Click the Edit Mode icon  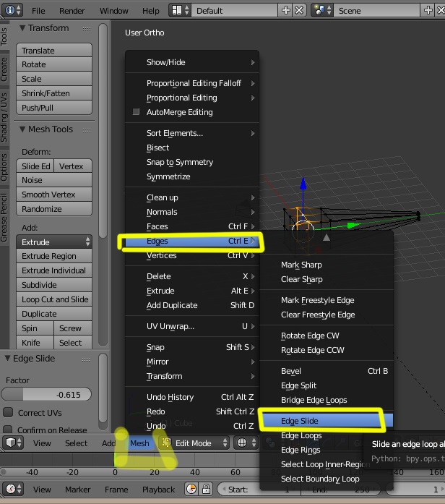click(166, 443)
